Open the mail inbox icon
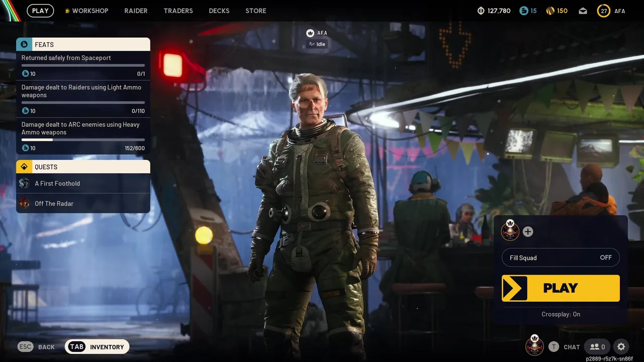The height and width of the screenshot is (362, 644). click(x=583, y=11)
